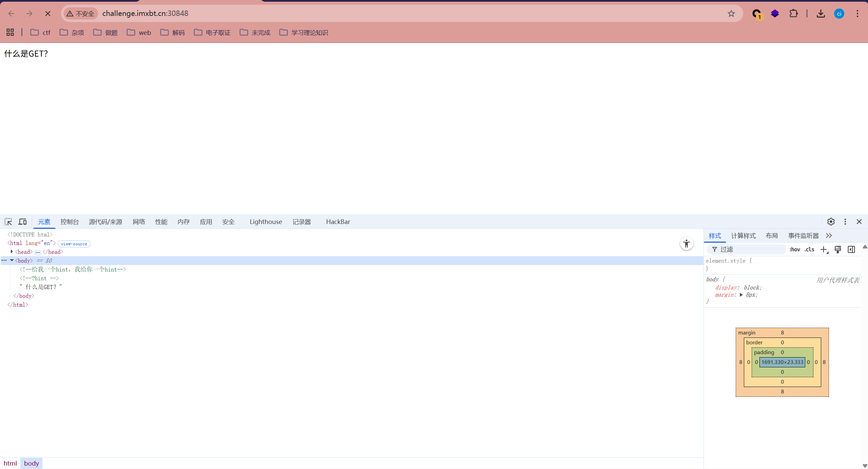The width and height of the screenshot is (868, 469).
Task: Collapse the body element node
Action: (x=12, y=261)
